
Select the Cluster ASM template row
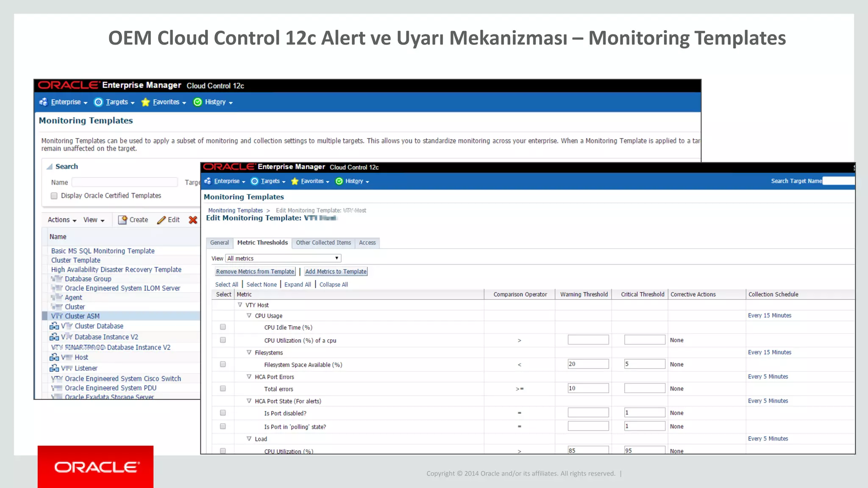pos(121,316)
